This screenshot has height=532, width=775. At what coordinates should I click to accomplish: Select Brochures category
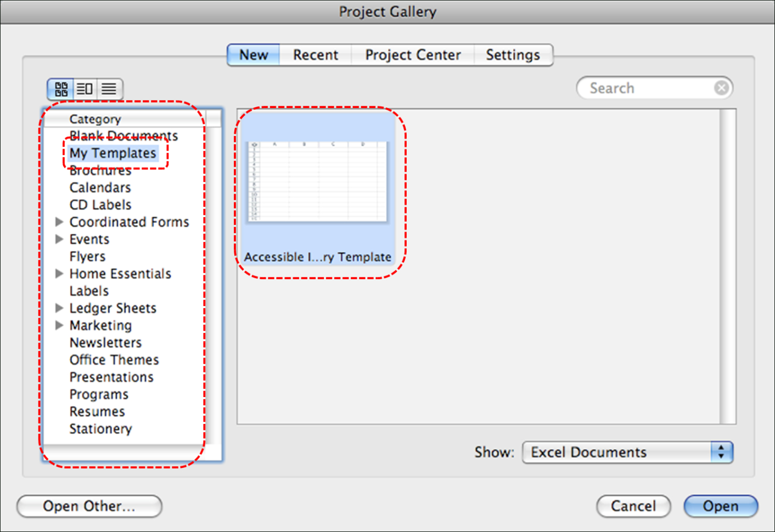pyautogui.click(x=100, y=171)
